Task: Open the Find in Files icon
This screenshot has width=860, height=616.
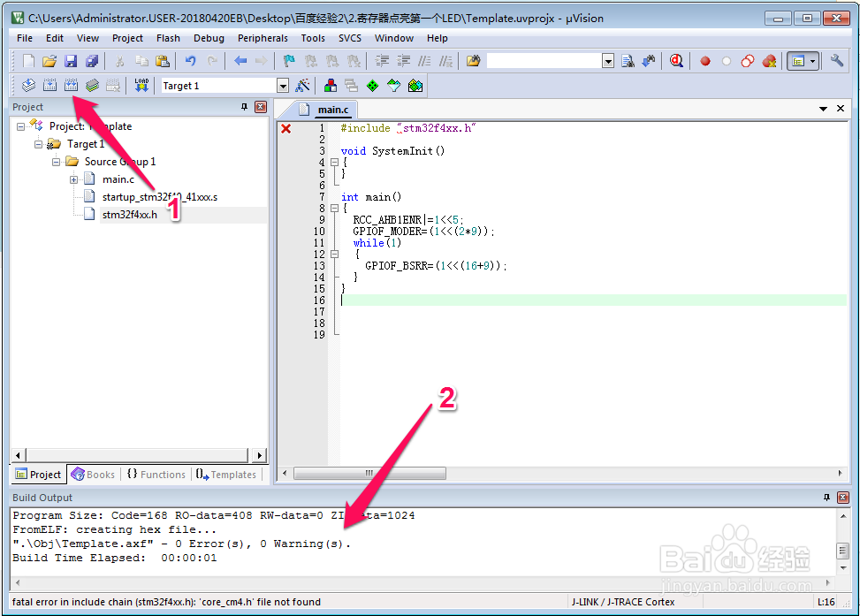Action: coord(474,61)
